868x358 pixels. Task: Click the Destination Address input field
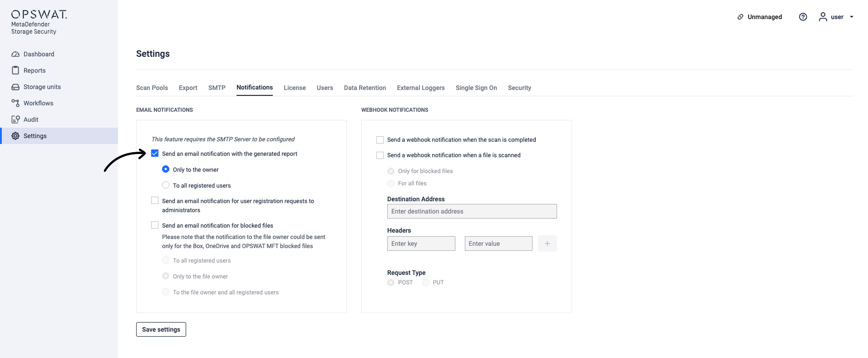coord(472,211)
